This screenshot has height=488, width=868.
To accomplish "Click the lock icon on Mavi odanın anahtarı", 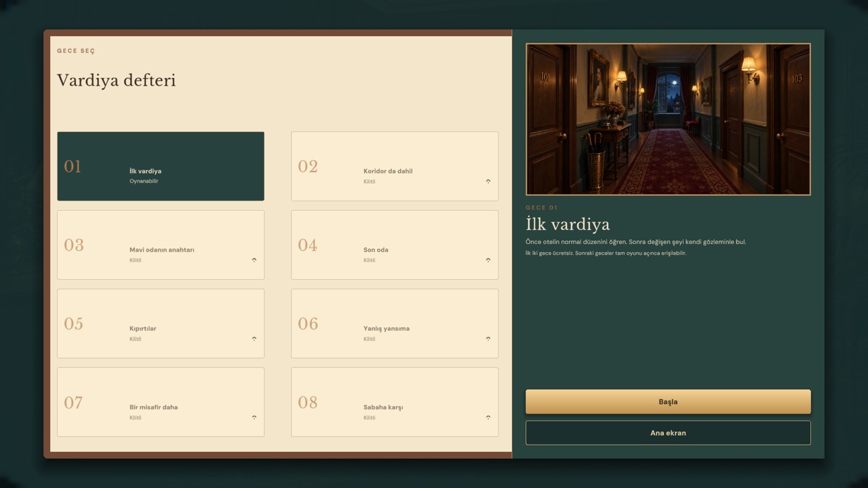I will click(254, 260).
